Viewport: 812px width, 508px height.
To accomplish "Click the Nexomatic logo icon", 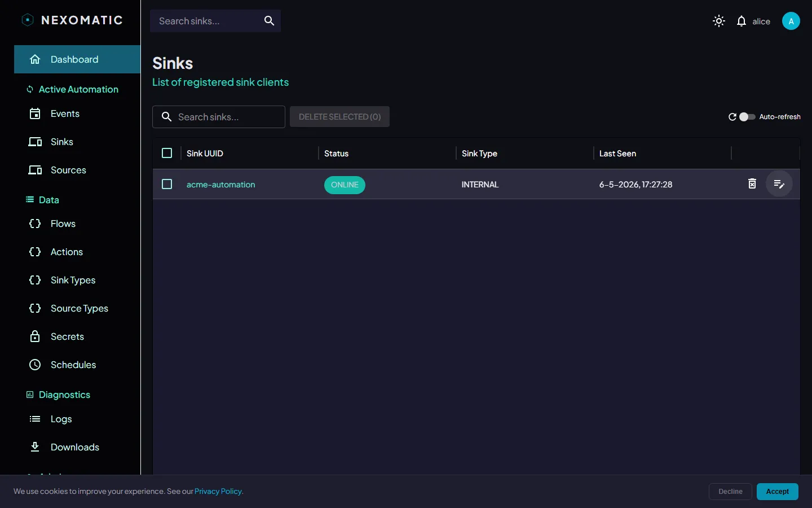I will (x=28, y=20).
